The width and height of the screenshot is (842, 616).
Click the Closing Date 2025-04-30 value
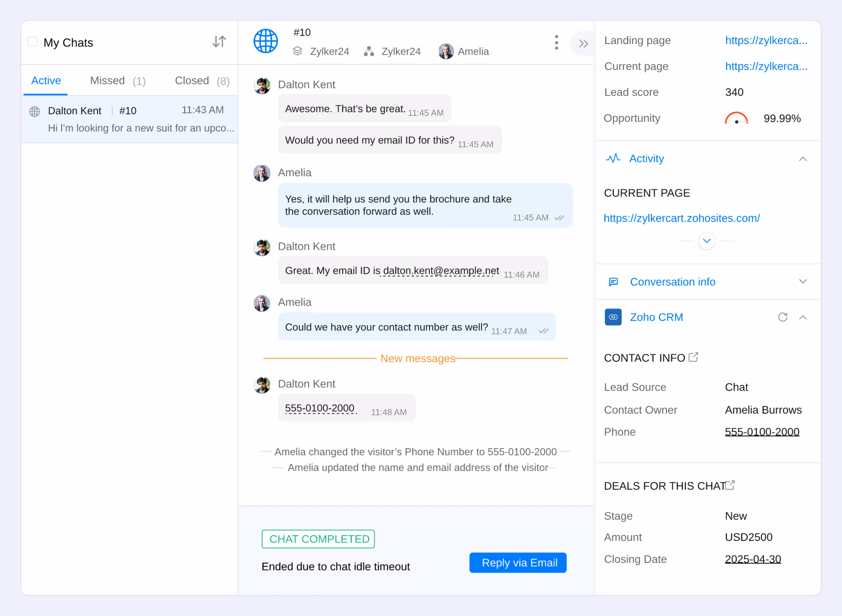pyautogui.click(x=753, y=559)
